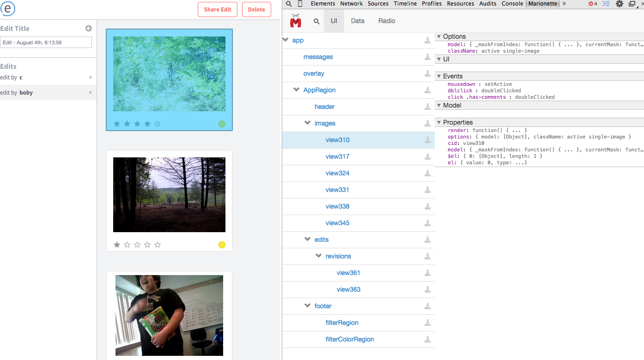This screenshot has width=644, height=360.
Task: Click the inspect icon for view361 row
Action: [x=428, y=273]
